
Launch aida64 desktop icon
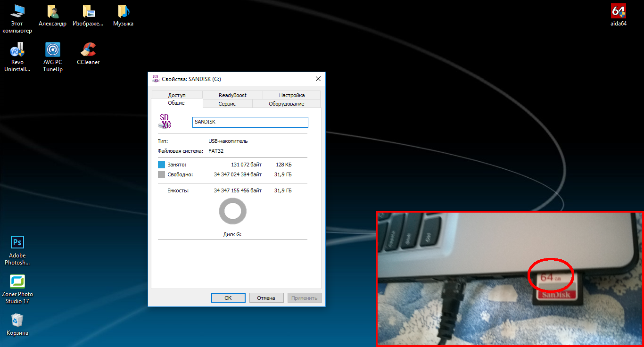[618, 16]
